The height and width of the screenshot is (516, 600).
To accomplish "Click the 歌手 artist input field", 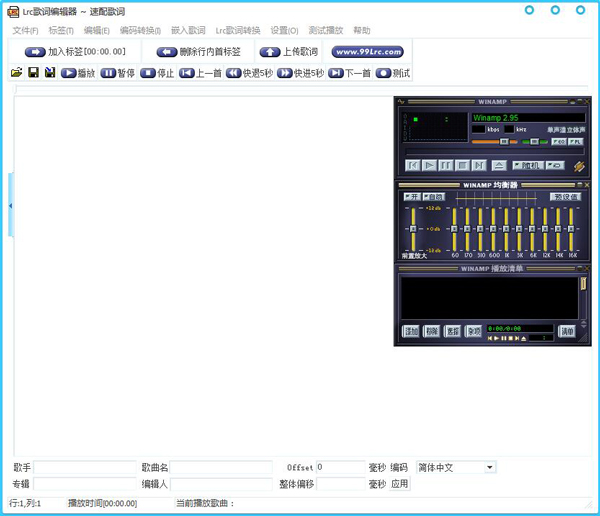I will point(85,467).
